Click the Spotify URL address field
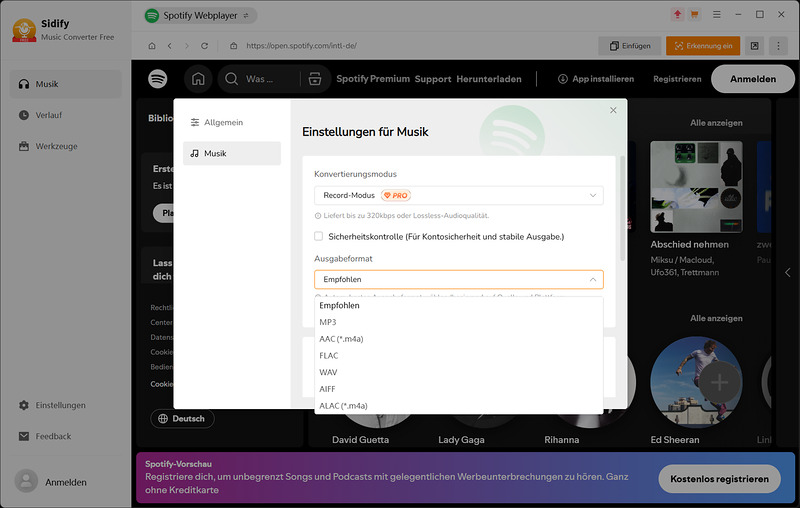Image resolution: width=800 pixels, height=508 pixels. coord(301,46)
